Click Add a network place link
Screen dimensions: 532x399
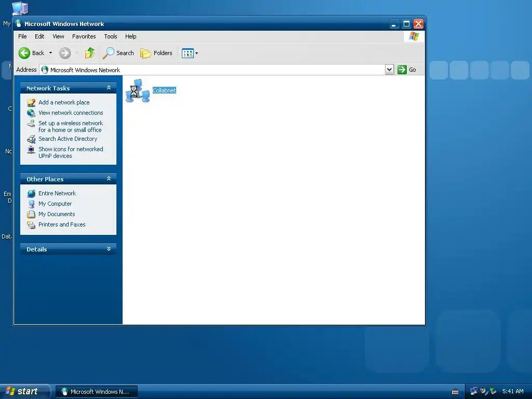point(64,102)
